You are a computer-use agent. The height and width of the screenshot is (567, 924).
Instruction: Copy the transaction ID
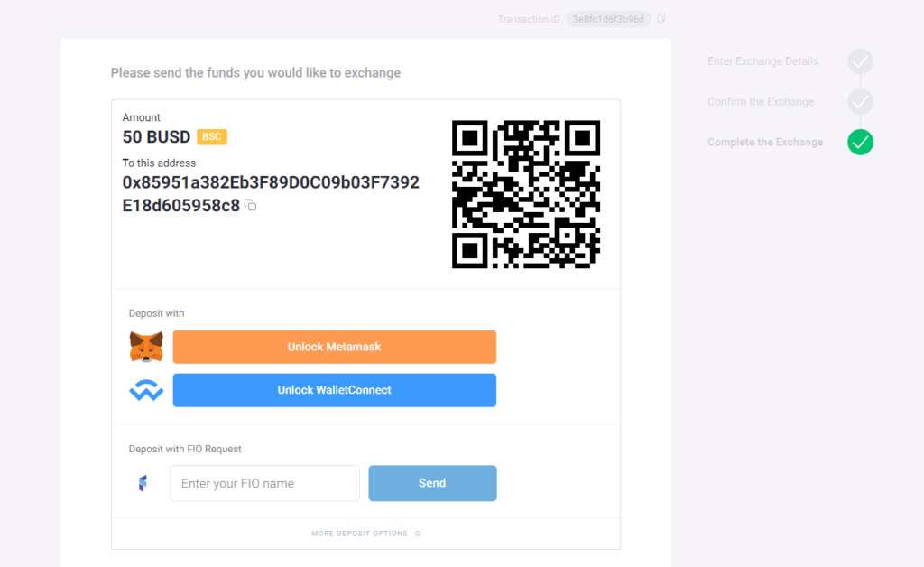tap(661, 19)
